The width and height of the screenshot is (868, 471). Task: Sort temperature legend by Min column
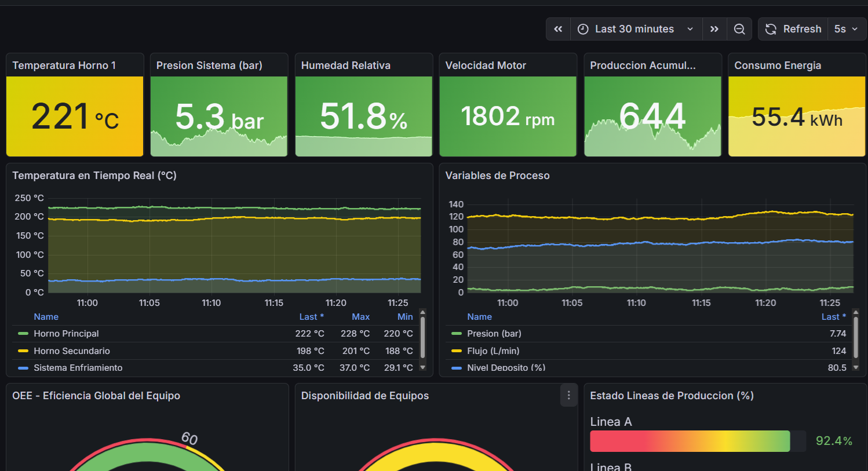coord(405,317)
